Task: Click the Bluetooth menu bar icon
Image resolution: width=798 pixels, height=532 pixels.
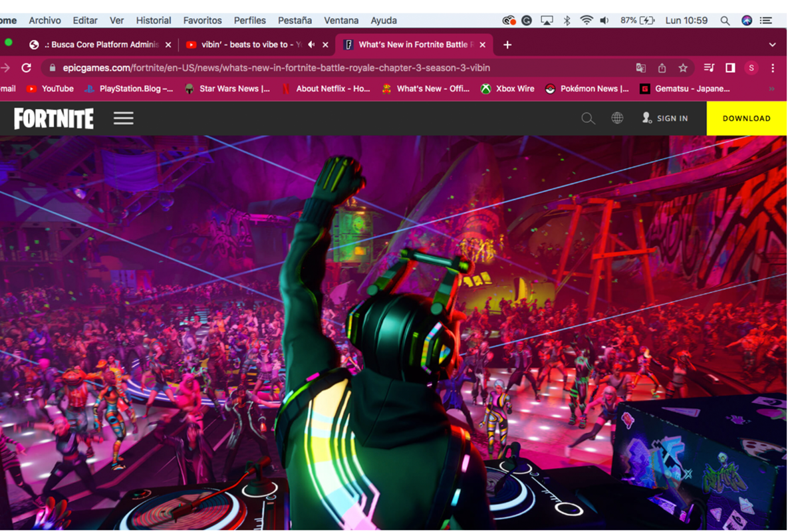Action: tap(567, 21)
